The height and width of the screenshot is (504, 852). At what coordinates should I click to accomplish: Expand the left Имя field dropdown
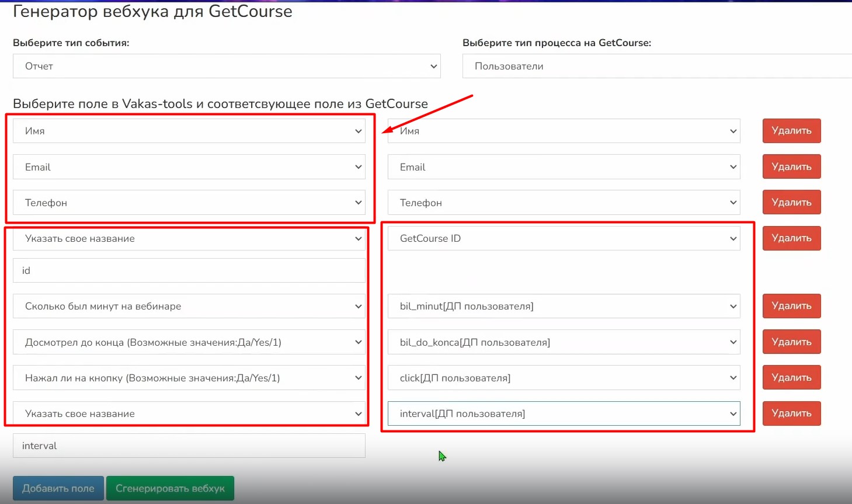[189, 131]
